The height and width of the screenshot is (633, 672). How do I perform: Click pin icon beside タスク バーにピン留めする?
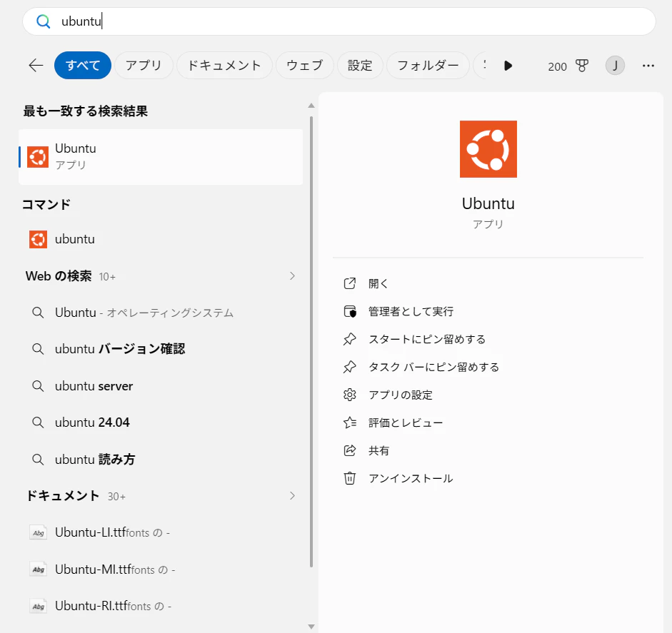pos(350,367)
